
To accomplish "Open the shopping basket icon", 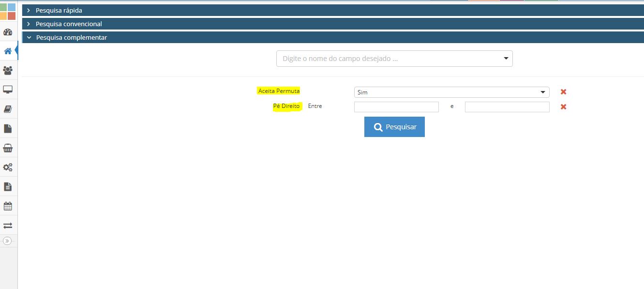I will pos(8,148).
